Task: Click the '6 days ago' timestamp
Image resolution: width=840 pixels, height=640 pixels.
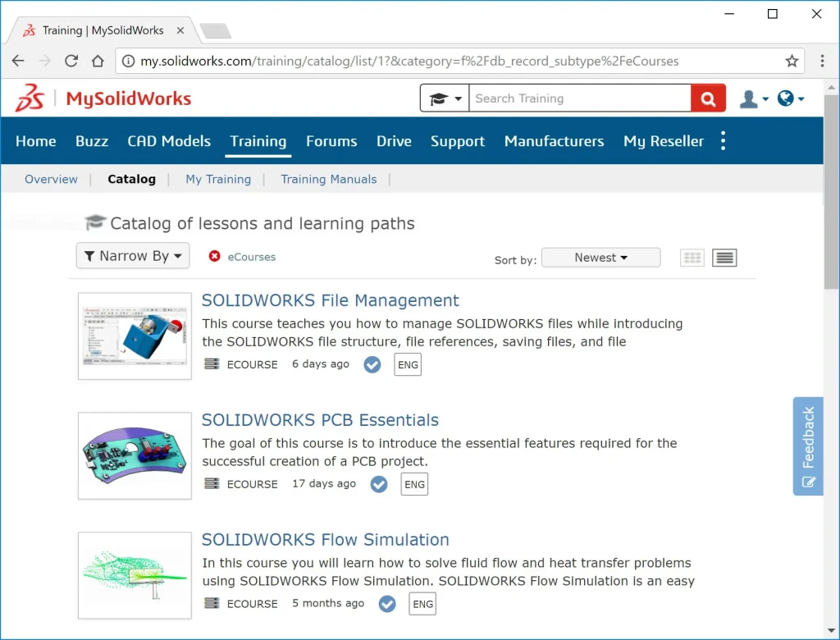Action: [321, 364]
